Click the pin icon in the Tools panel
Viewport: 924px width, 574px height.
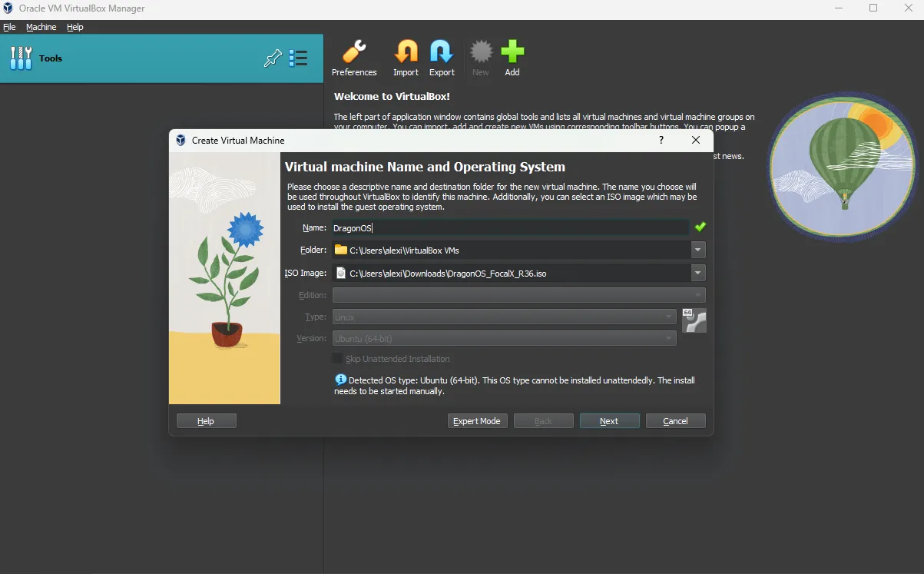pyautogui.click(x=273, y=58)
